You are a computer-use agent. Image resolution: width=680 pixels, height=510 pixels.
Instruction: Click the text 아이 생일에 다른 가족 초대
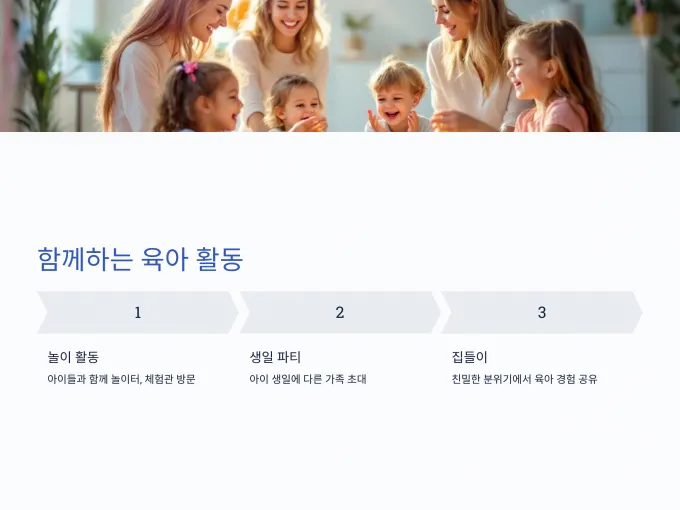click(x=308, y=379)
